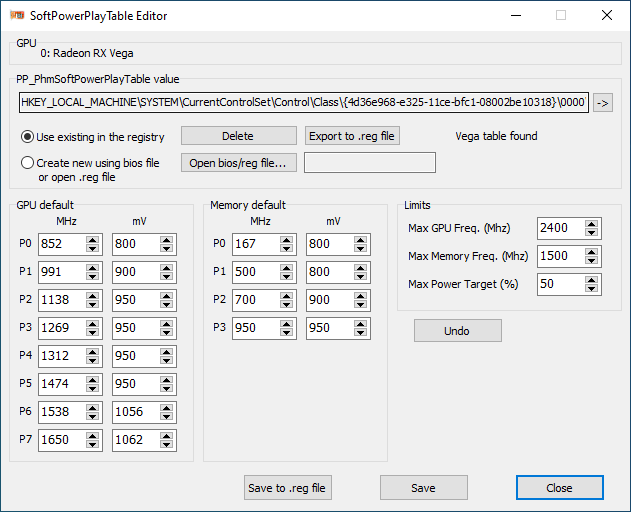This screenshot has height=512, width=631.
Task: Raise GPU P6 mV using up arrow
Action: click(x=167, y=407)
